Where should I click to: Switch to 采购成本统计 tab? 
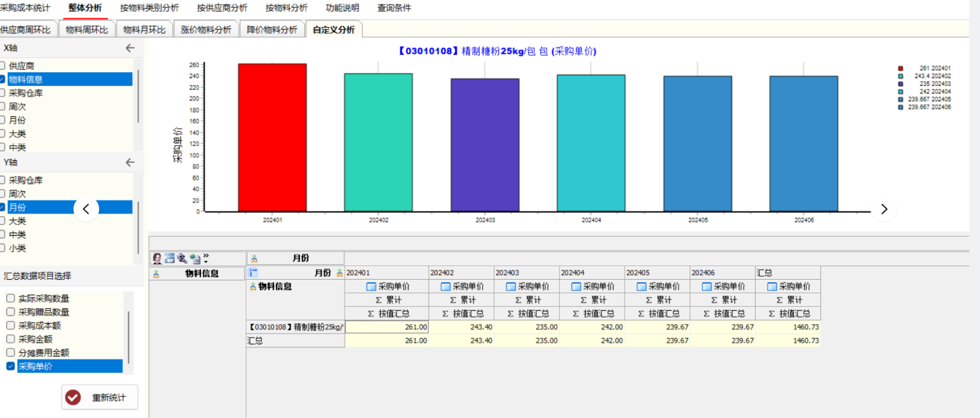[x=25, y=8]
